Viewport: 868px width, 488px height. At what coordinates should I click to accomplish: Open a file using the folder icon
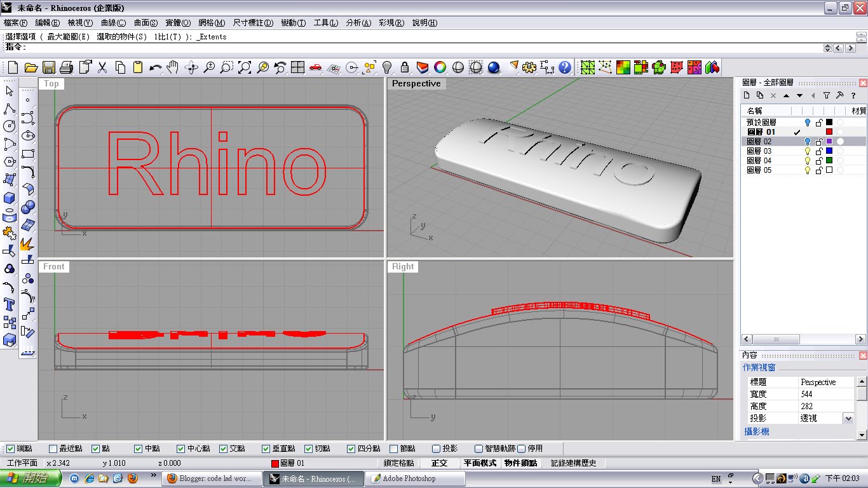tap(31, 67)
